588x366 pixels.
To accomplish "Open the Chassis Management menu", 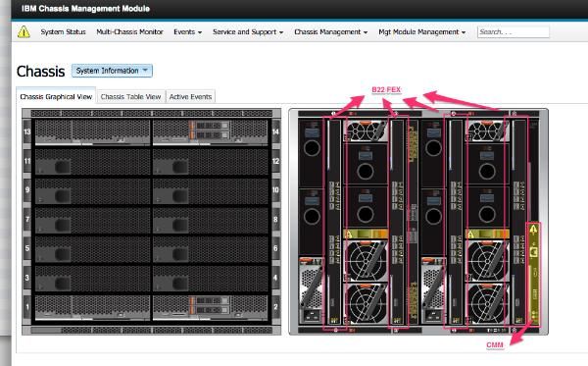I will coord(331,32).
